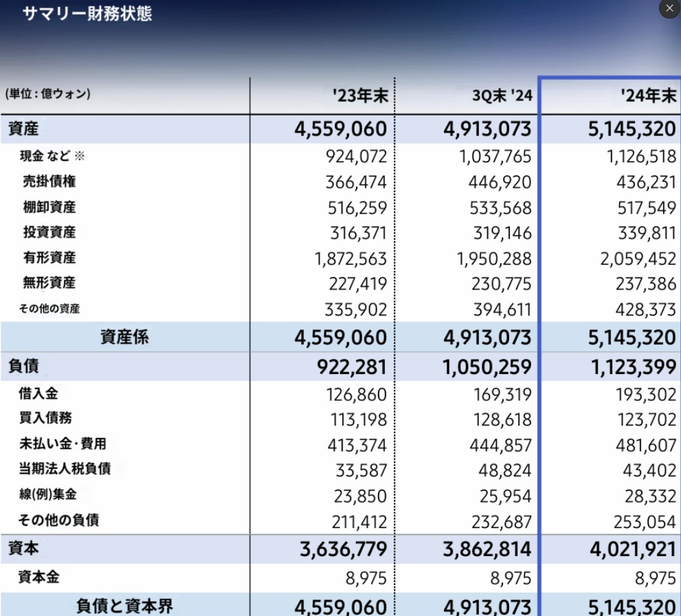Click the 資本金 row label

(39, 577)
